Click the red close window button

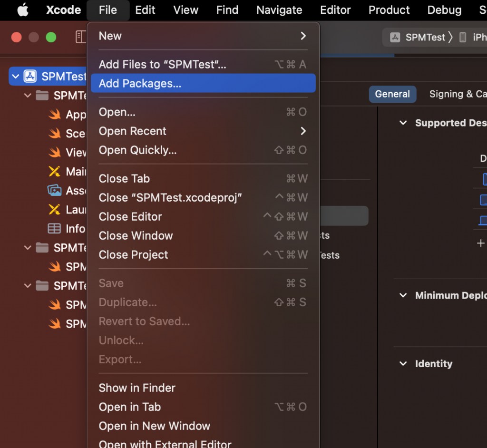click(x=17, y=37)
